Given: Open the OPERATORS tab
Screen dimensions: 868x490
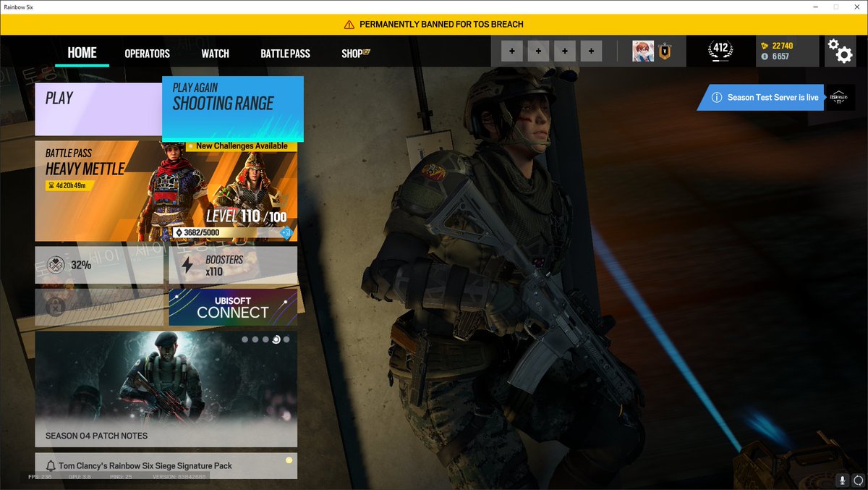Looking at the screenshot, I should (147, 54).
